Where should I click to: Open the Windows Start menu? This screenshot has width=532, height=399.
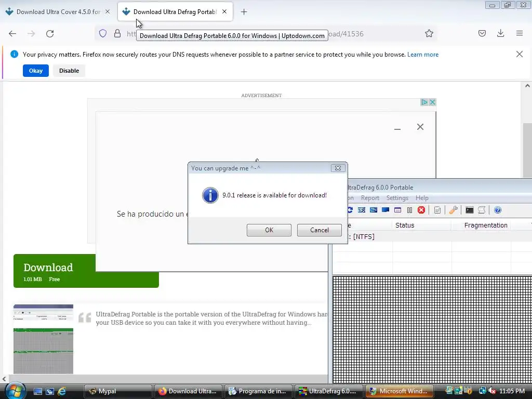[x=15, y=391]
